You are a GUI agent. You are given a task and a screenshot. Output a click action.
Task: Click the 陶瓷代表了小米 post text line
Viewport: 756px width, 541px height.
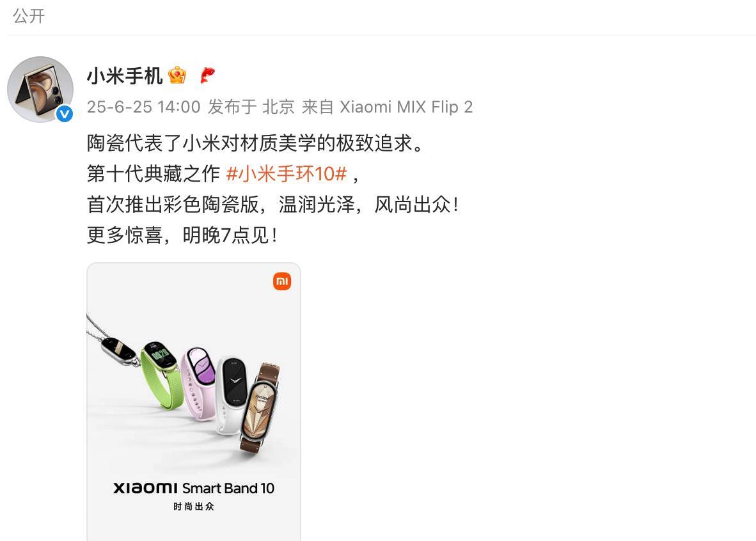click(x=255, y=143)
